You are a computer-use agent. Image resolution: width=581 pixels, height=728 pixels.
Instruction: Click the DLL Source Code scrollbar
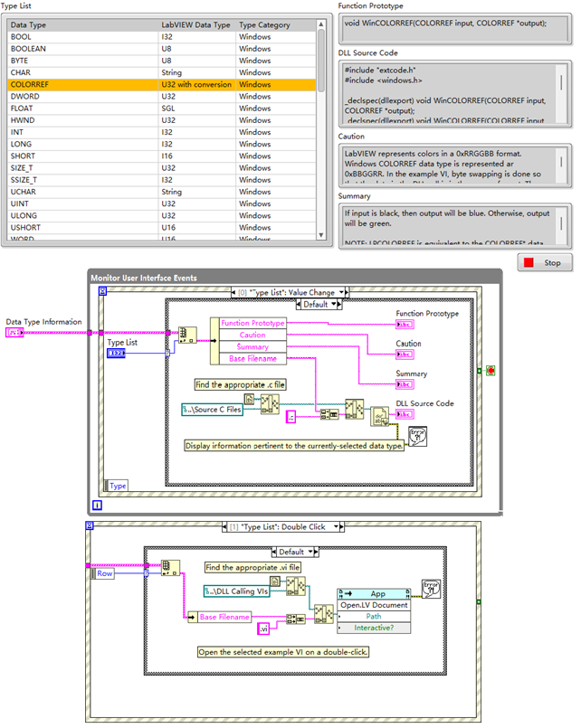point(561,82)
